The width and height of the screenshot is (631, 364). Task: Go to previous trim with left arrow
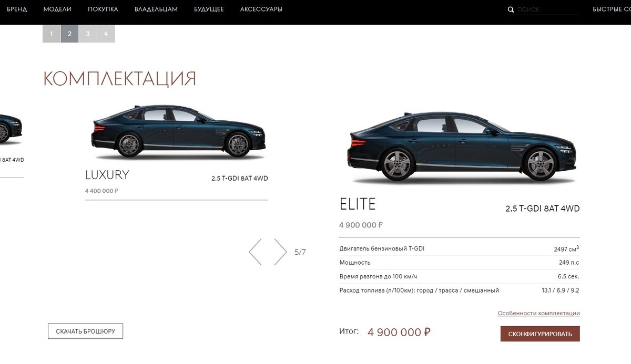click(x=256, y=252)
